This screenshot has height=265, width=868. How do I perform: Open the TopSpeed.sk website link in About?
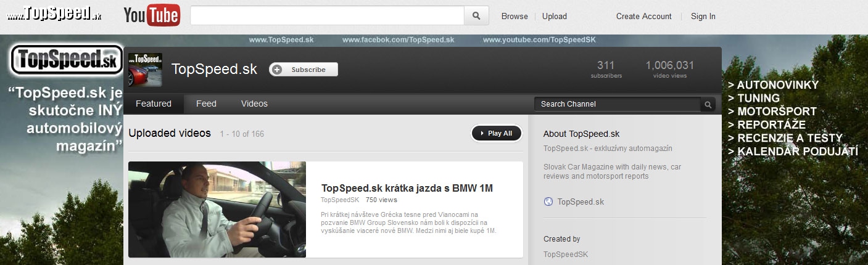point(581,202)
